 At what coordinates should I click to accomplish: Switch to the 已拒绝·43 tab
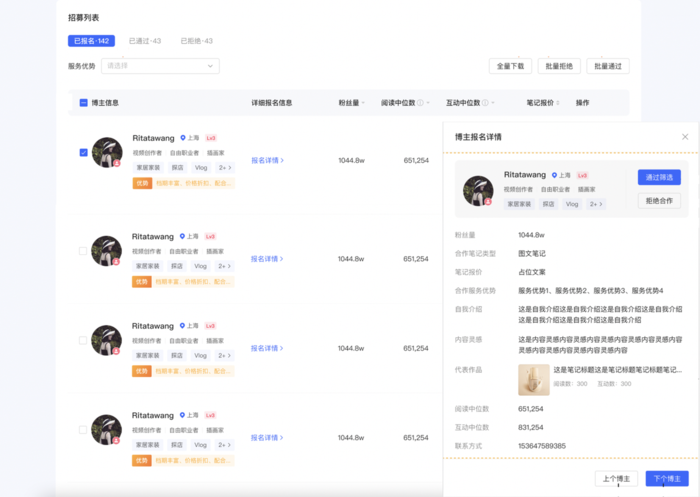(196, 41)
